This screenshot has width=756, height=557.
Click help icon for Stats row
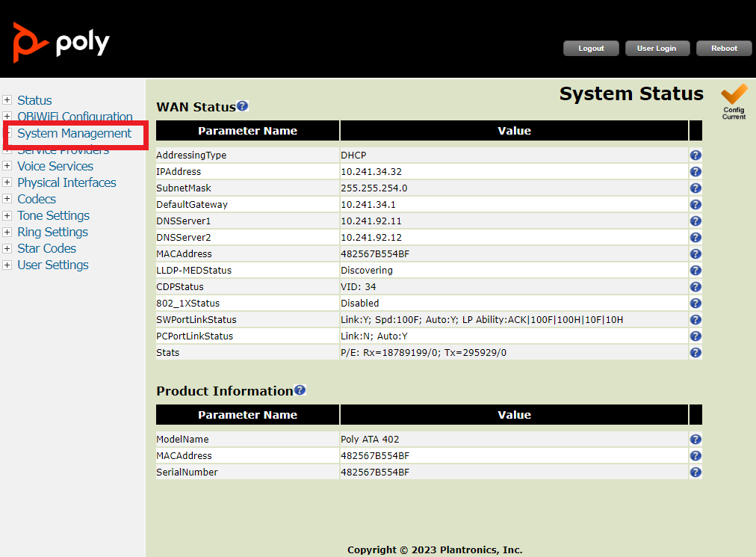click(695, 352)
